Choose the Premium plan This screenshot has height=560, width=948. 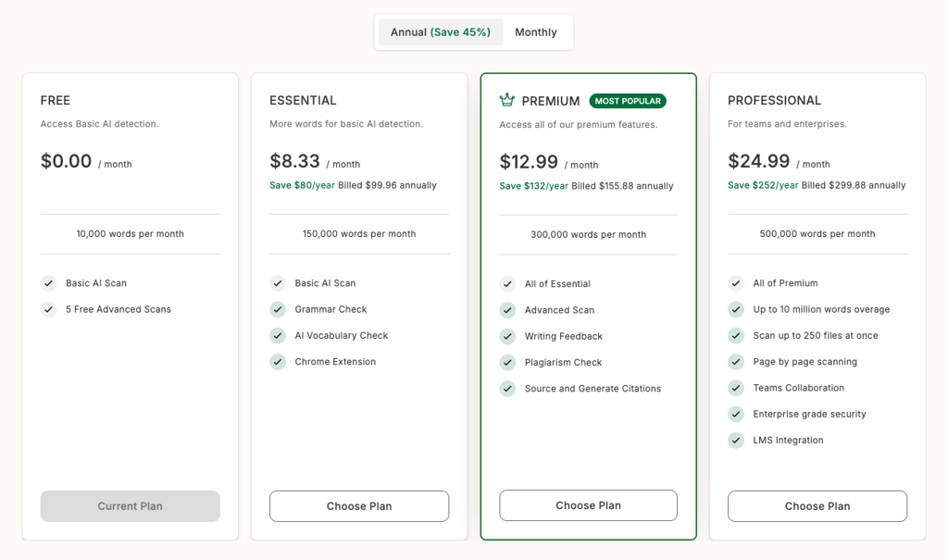pos(588,505)
